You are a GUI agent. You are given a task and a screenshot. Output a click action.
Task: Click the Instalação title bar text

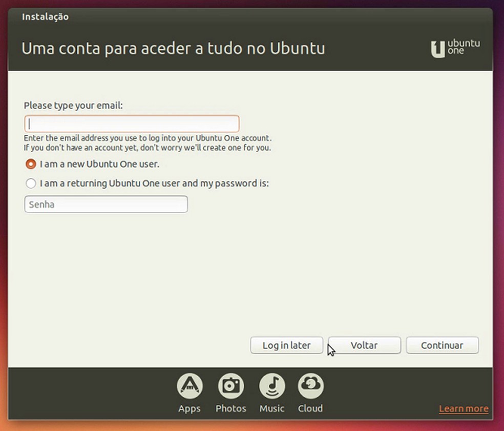tap(45, 16)
